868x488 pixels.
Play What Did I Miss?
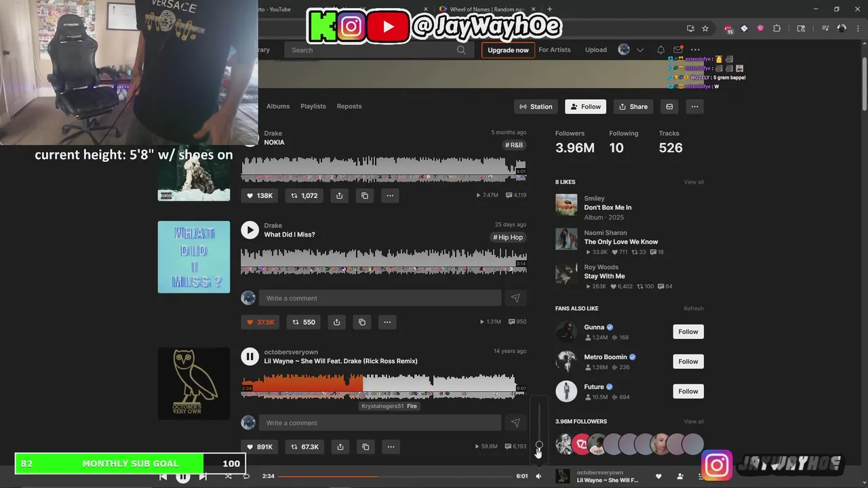[250, 230]
